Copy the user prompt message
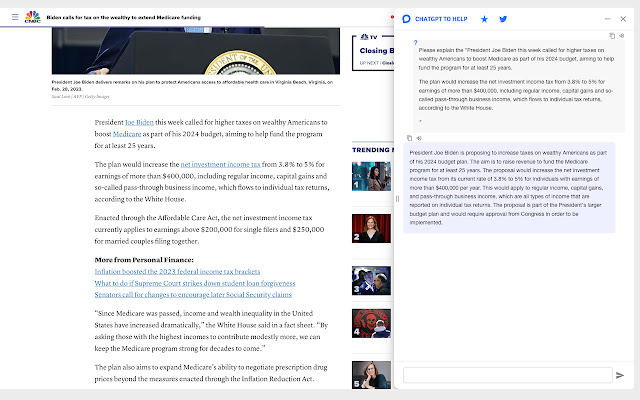 (612, 36)
